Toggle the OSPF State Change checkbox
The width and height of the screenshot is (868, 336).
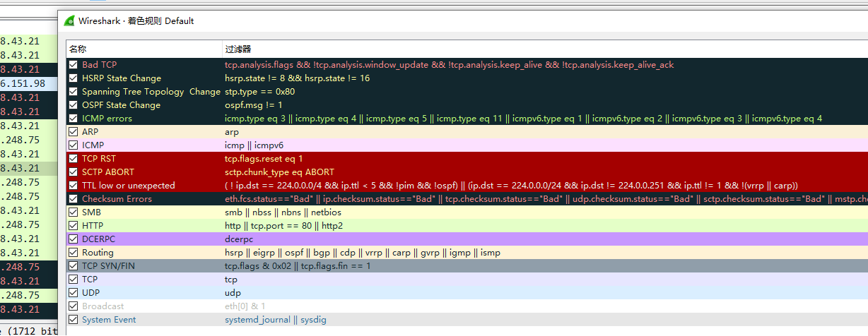[73, 105]
